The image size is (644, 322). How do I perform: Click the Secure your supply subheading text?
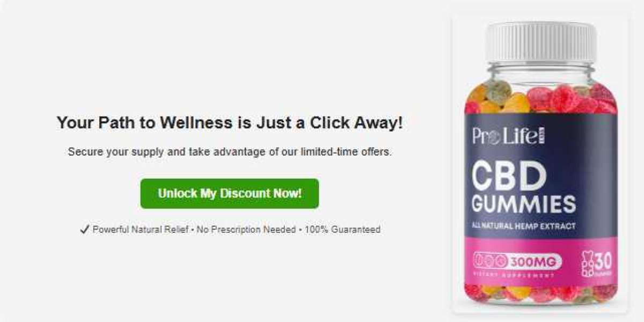230,152
